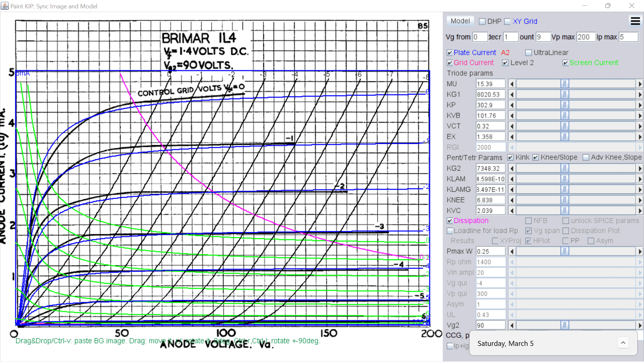Viewport: 644px width, 362px height.
Task: Adjust the Pmax W slider thumb
Action: click(565, 251)
